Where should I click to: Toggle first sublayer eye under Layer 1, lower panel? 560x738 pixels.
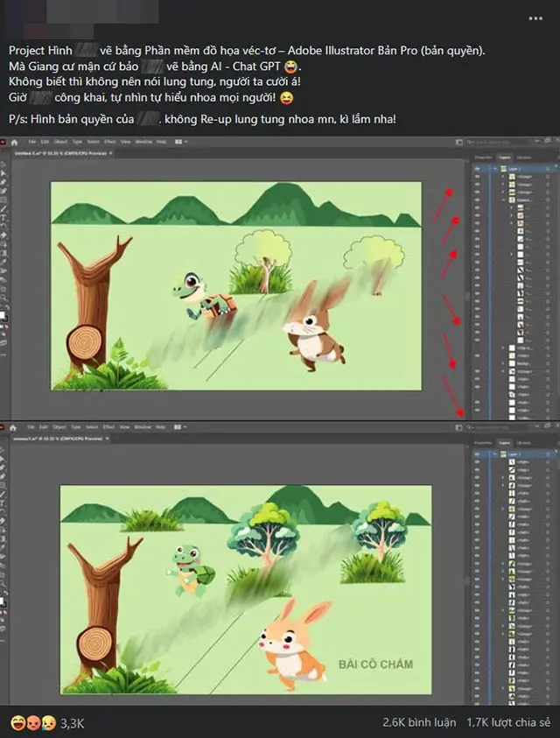point(477,462)
